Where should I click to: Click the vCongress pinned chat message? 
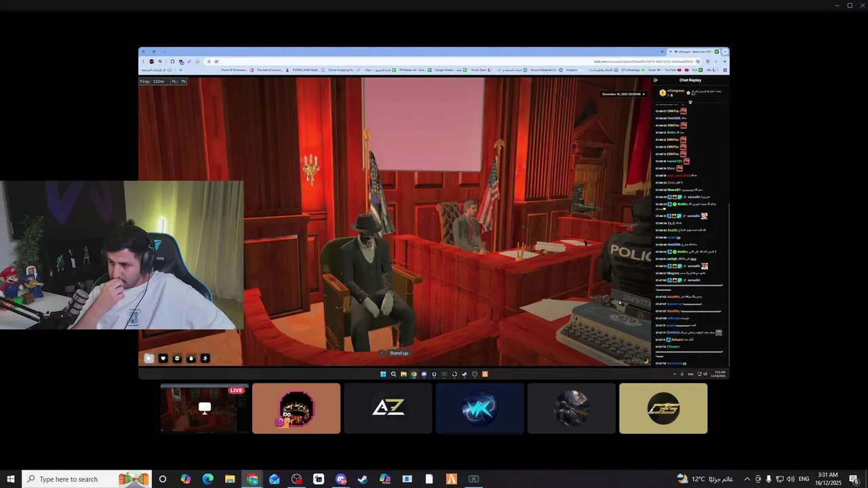coord(690,93)
